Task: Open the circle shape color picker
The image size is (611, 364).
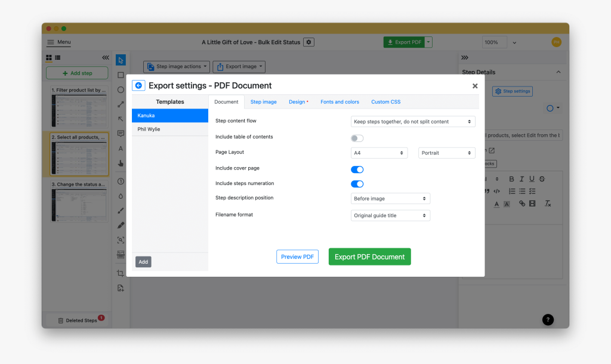Action: (x=553, y=108)
